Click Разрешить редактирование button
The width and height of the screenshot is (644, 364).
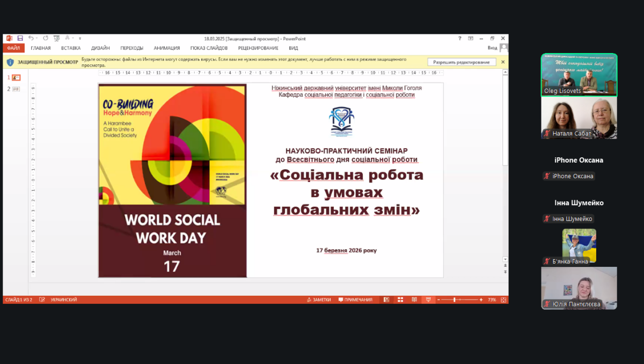coord(462,62)
